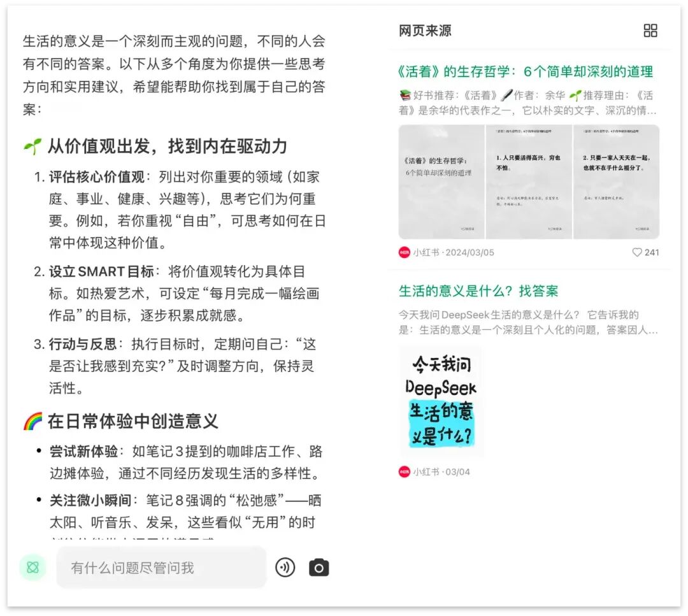
Task: Like the post using the heart icon
Action: point(636,252)
